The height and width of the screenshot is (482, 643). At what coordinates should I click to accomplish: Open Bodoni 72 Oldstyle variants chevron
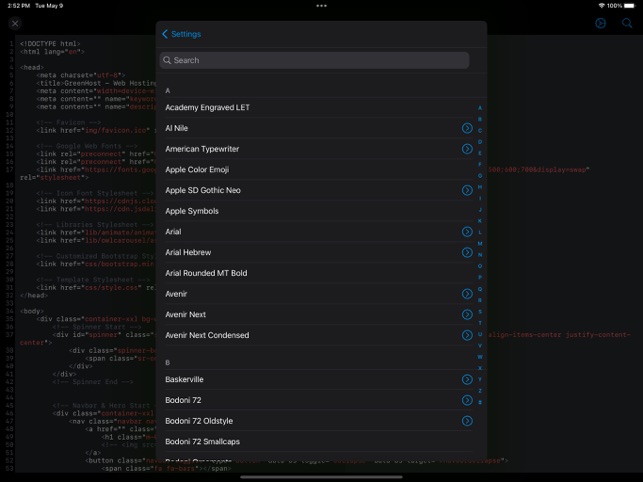coord(467,421)
